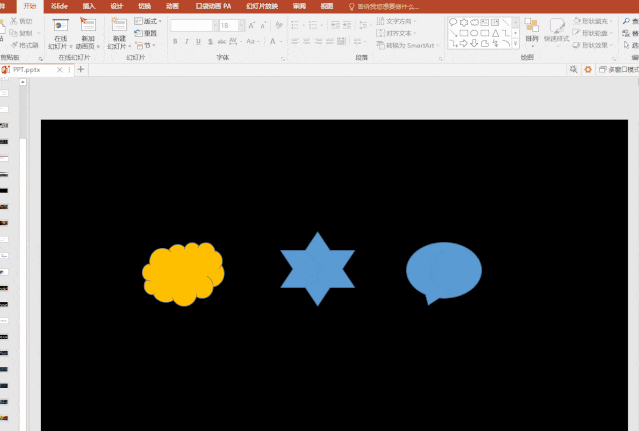This screenshot has width=639, height=431.
Task: Toggle bold formatting
Action: (175, 42)
